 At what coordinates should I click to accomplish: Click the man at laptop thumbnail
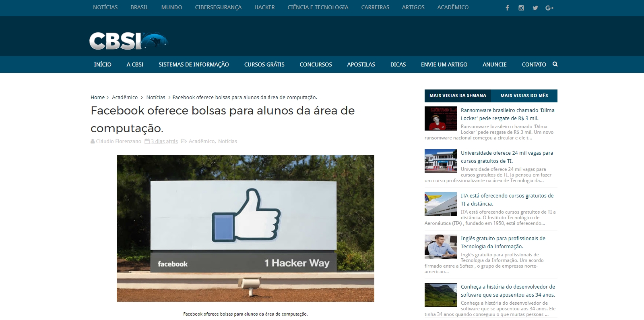point(441,247)
